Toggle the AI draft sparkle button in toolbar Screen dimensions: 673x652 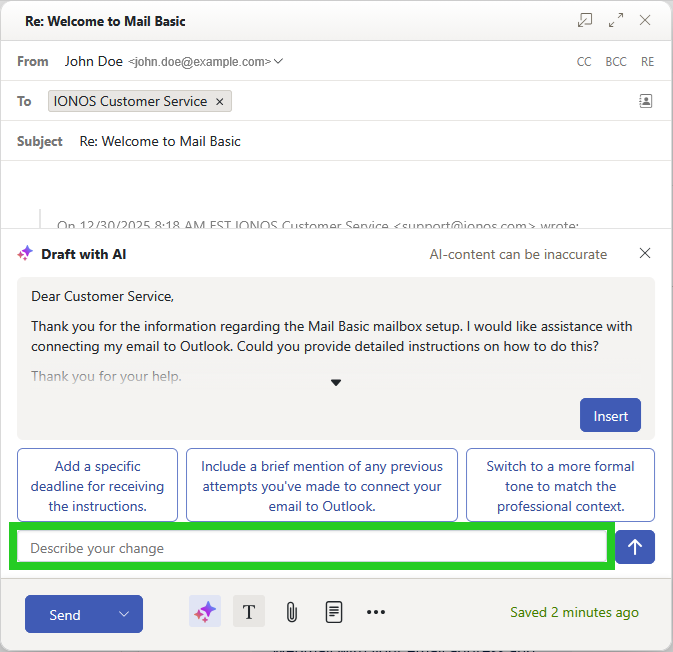coord(205,612)
